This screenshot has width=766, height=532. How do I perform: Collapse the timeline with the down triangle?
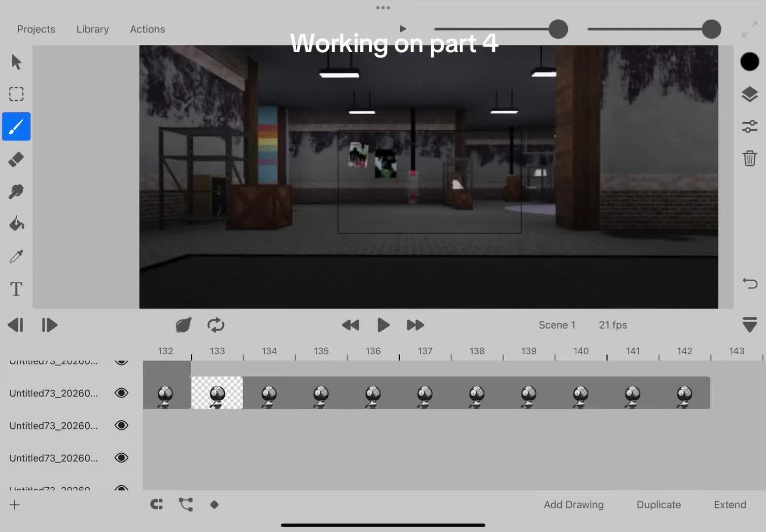750,325
